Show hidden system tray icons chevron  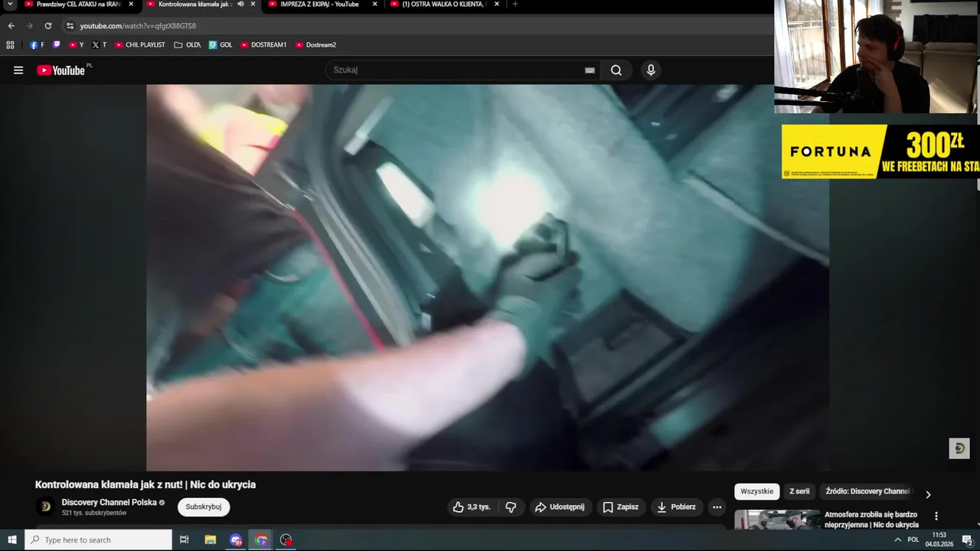[897, 540]
